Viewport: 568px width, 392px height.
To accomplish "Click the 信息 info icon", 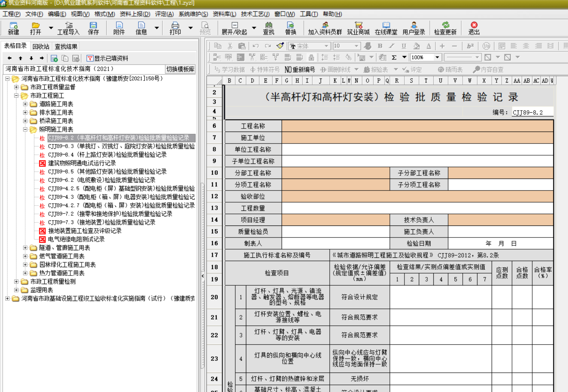I will click(141, 29).
